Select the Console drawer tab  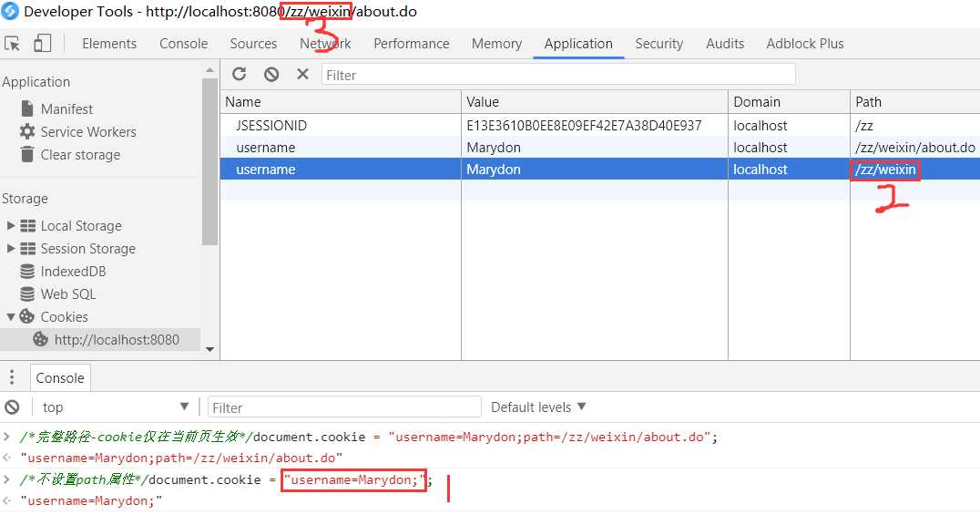60,377
